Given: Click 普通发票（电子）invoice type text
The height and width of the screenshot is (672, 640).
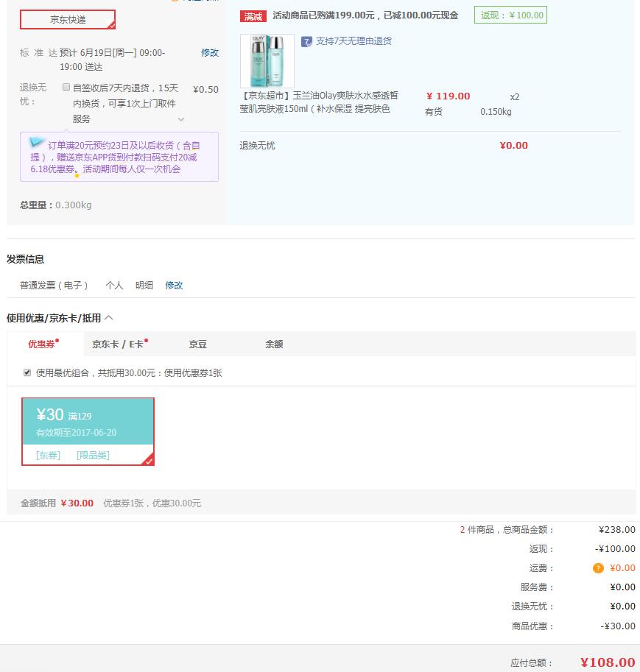Looking at the screenshot, I should coord(54,285).
